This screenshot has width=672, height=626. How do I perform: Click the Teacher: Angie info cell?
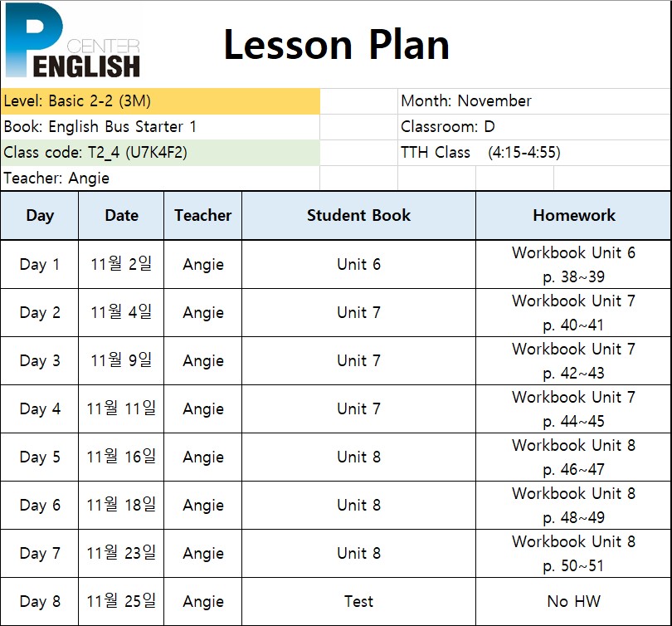coord(160,179)
